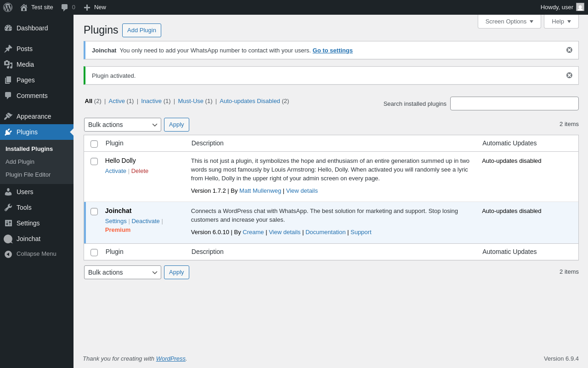Open Plugin File Editor submenu item
Screen dimensions: 588x368
[28, 175]
